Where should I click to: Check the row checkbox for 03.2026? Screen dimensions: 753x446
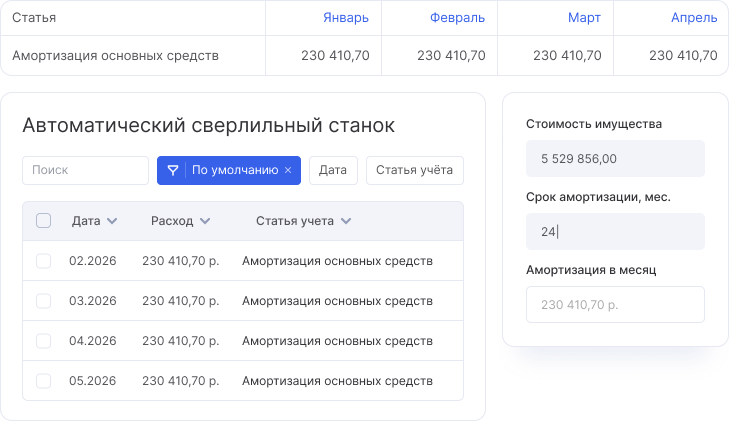tap(44, 301)
